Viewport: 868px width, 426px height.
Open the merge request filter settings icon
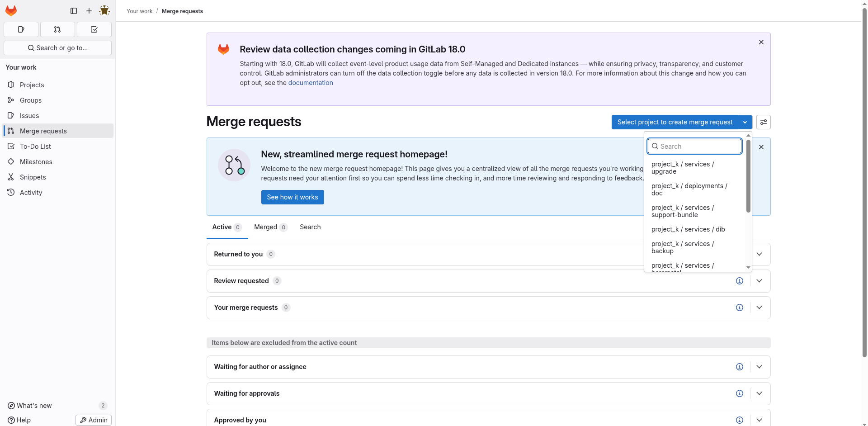click(764, 122)
